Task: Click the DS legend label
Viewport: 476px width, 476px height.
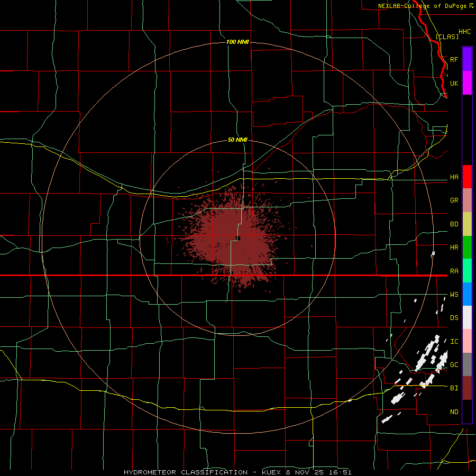Action: [454, 318]
